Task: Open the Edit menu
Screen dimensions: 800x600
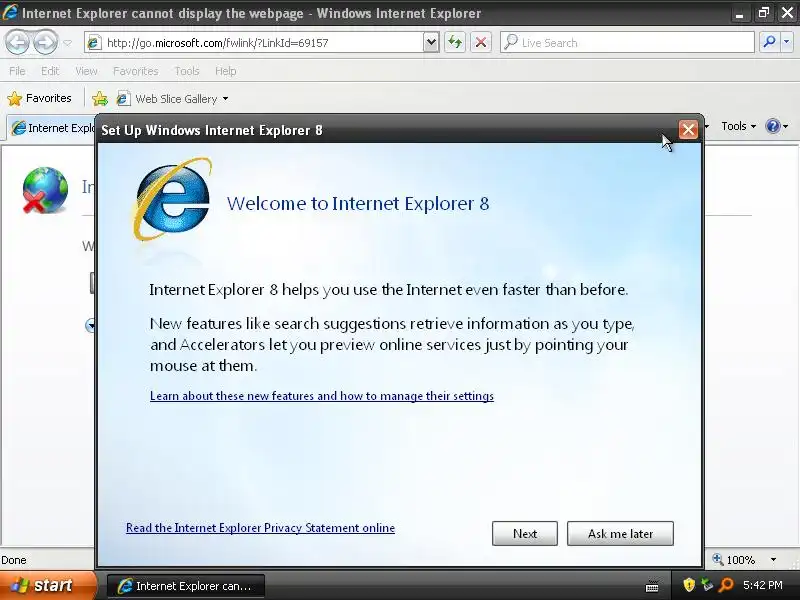Action: [x=50, y=71]
